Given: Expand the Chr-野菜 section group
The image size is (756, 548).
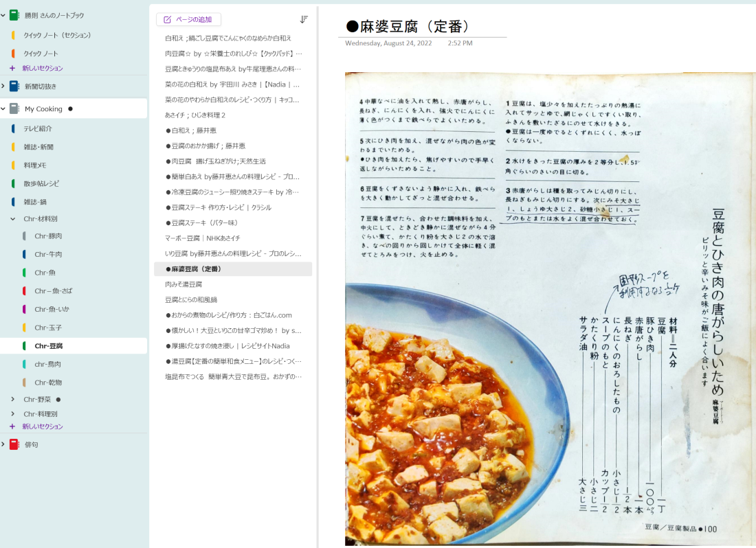Looking at the screenshot, I should pyautogui.click(x=13, y=400).
